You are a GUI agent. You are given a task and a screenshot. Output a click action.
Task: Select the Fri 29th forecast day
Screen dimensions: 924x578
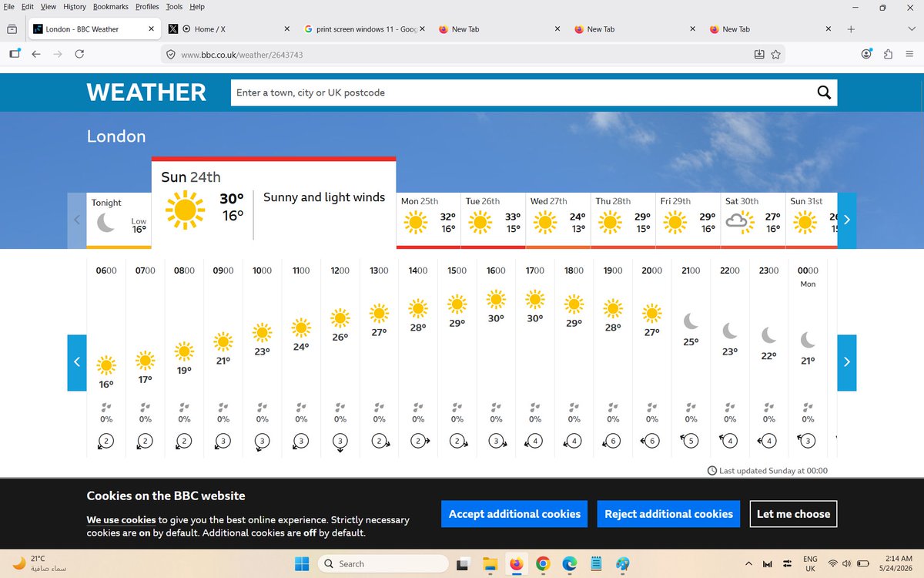pos(688,220)
